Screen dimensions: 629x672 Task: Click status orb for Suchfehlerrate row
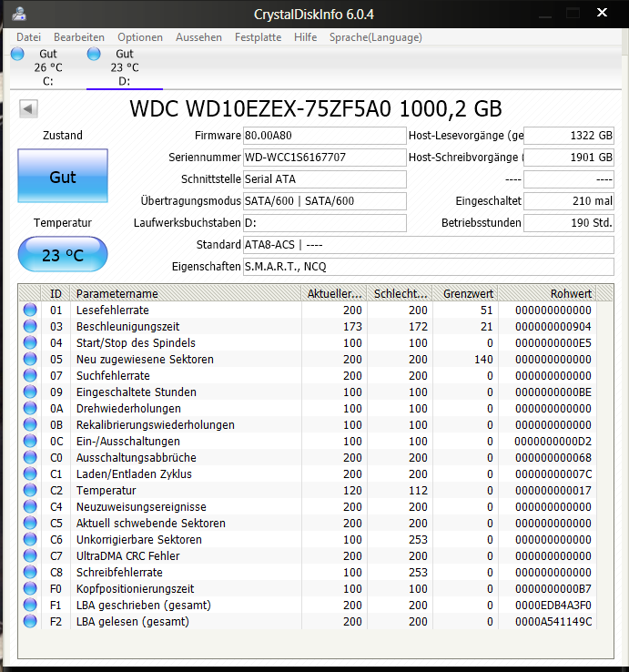(x=30, y=375)
